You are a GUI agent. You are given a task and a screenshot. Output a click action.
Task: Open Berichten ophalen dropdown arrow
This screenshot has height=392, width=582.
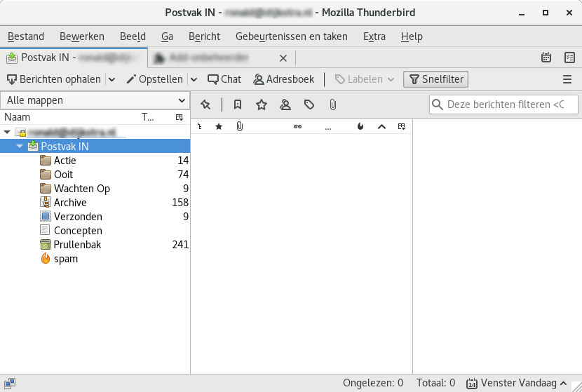pyautogui.click(x=111, y=79)
